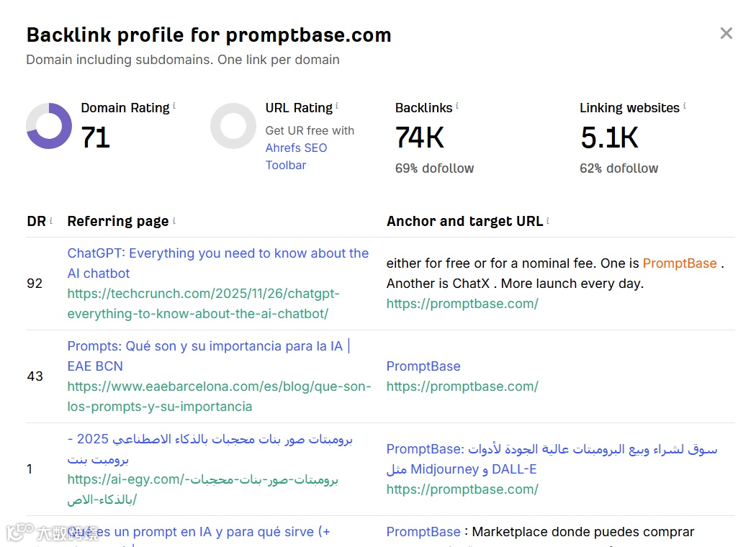
Task: Open the ai-egy.com referring page URL
Action: 202,489
